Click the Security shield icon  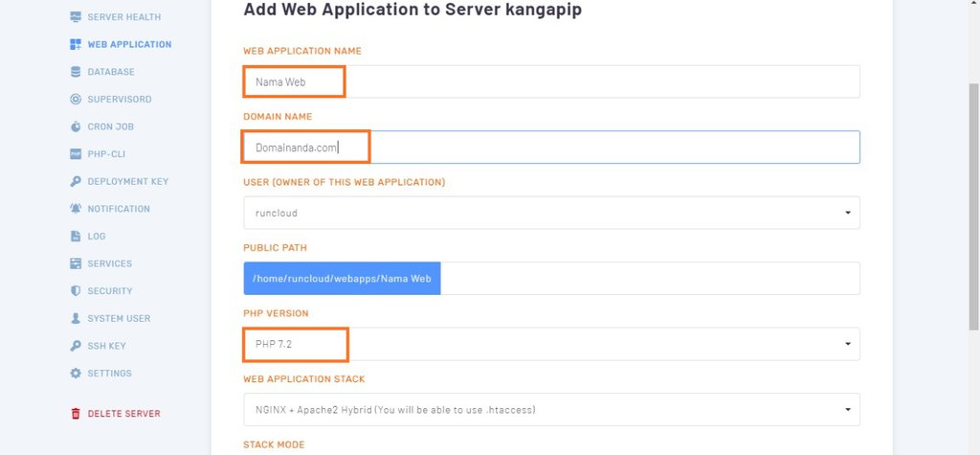click(76, 291)
